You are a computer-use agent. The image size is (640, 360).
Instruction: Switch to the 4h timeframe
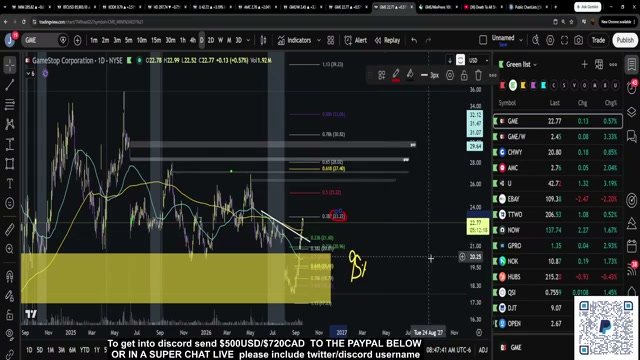pos(193,40)
